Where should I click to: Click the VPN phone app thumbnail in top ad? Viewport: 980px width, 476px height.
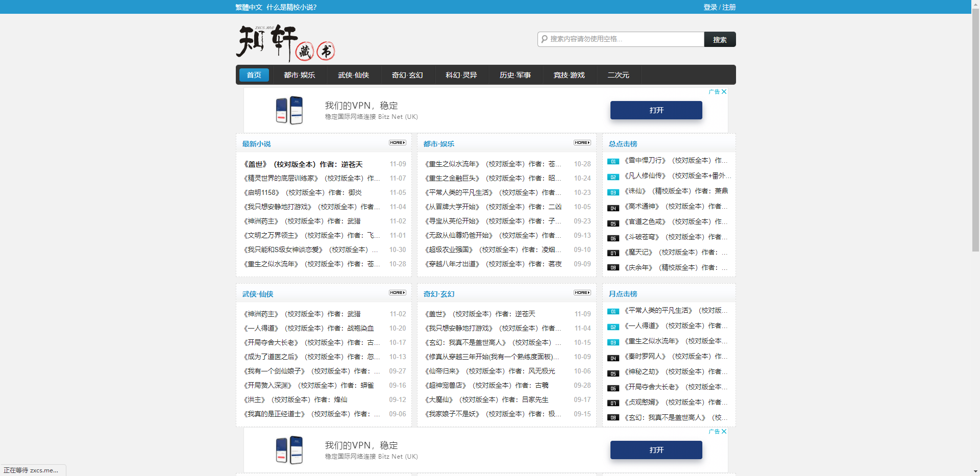point(289,110)
